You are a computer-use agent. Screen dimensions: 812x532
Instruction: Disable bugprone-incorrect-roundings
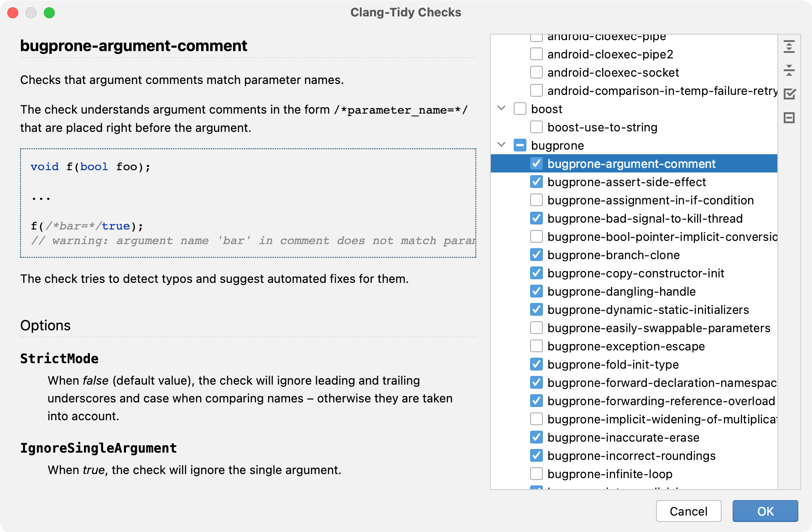coord(536,455)
